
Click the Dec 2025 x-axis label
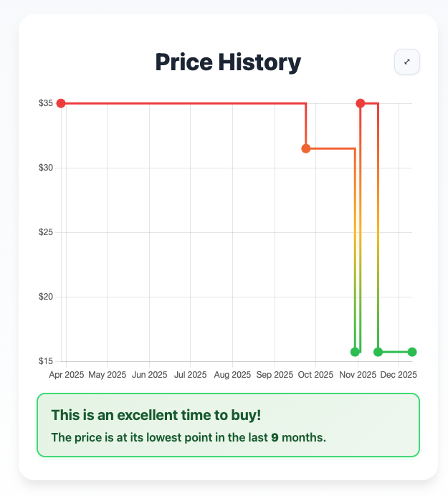pyautogui.click(x=399, y=375)
